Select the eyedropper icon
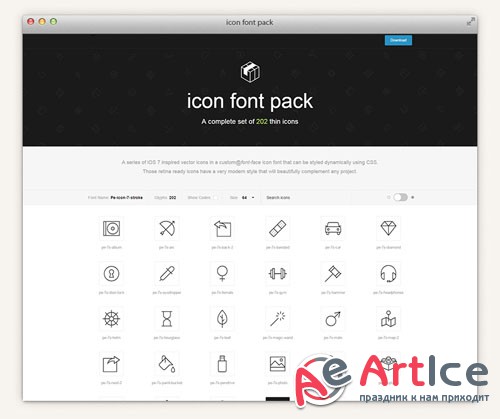The image size is (500, 419). coord(167,274)
